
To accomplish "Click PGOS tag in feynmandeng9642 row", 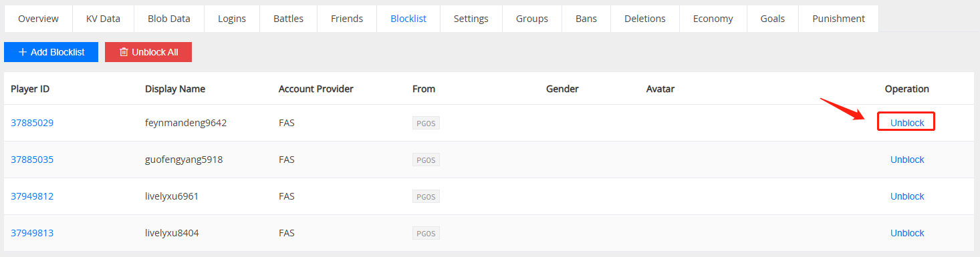I will click(x=426, y=123).
